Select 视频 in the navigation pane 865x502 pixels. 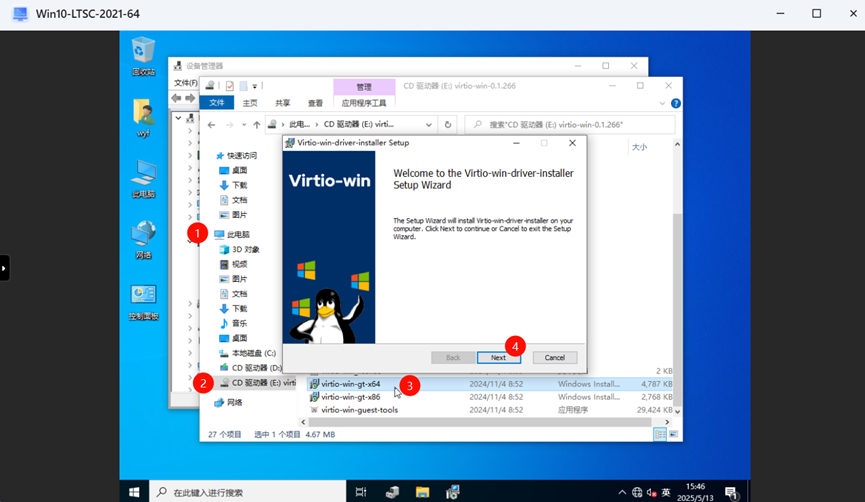tap(233, 264)
